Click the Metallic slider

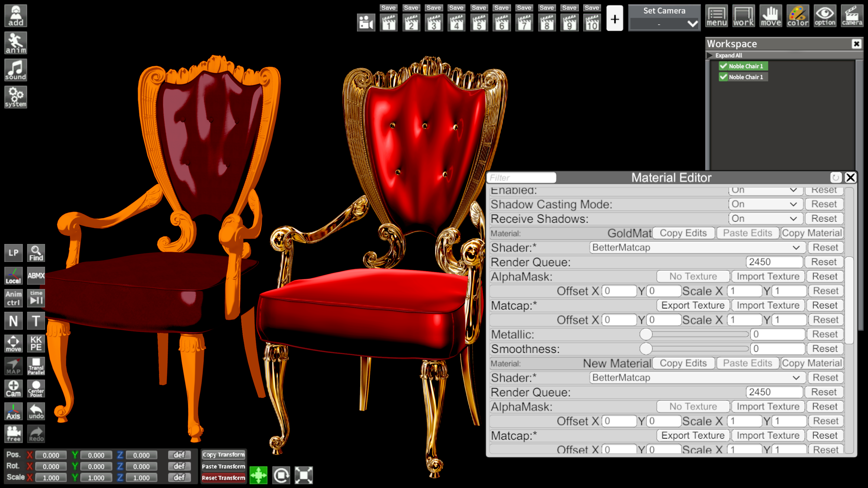pos(694,334)
